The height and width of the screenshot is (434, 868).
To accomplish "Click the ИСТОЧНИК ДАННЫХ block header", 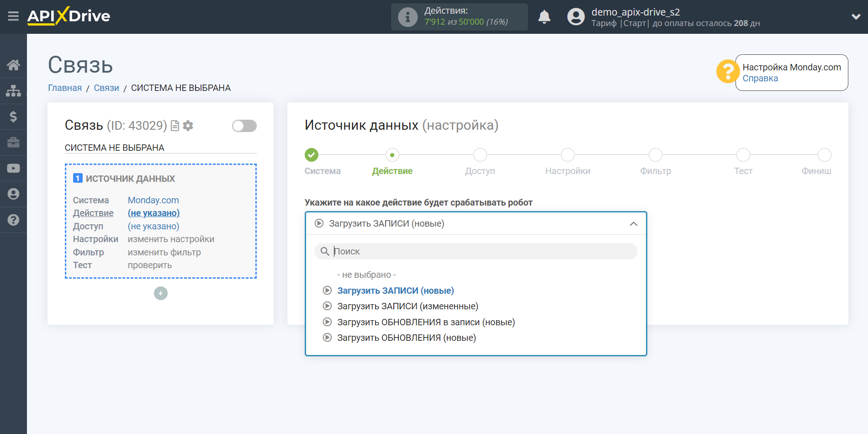I will point(130,179).
